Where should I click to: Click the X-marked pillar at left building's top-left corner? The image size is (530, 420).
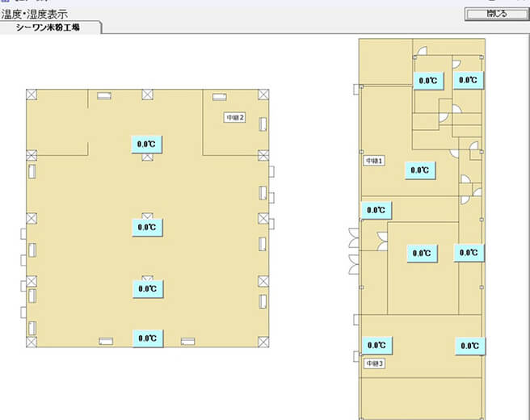(x=32, y=94)
